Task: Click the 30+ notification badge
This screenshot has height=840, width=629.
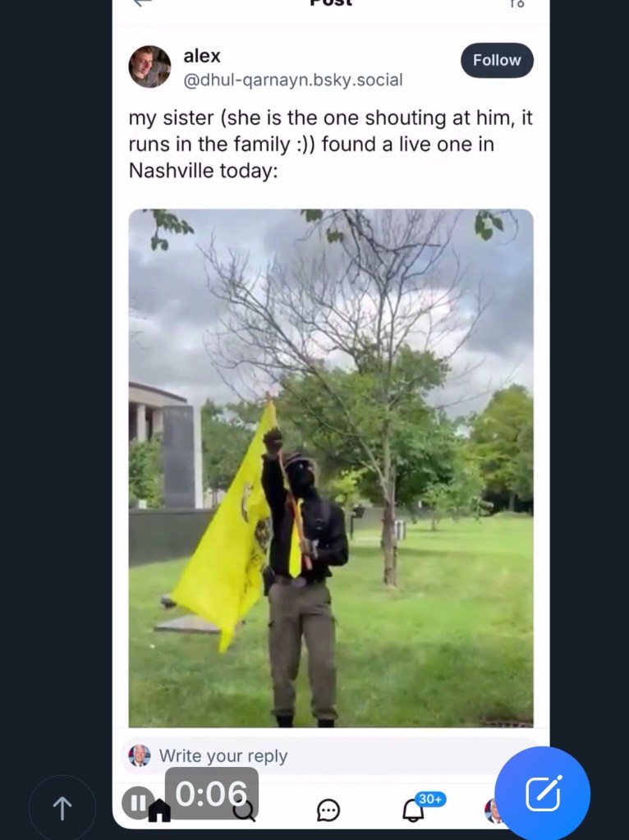Action: pos(431,799)
